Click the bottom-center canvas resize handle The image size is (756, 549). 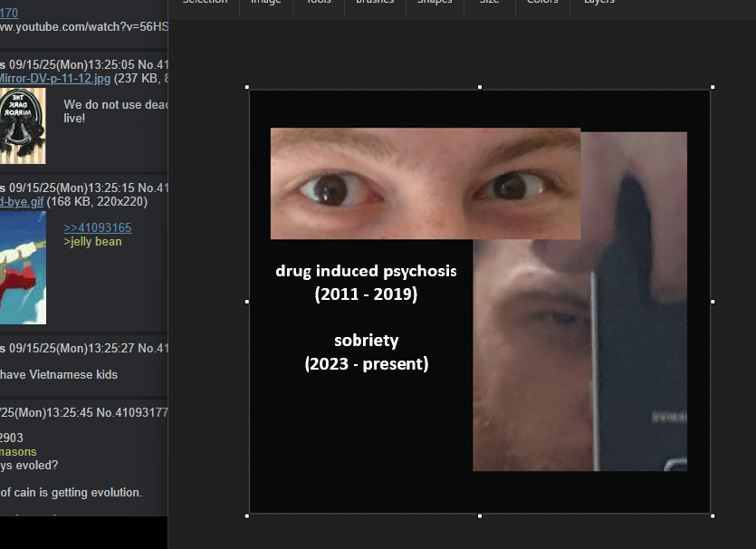click(x=480, y=515)
